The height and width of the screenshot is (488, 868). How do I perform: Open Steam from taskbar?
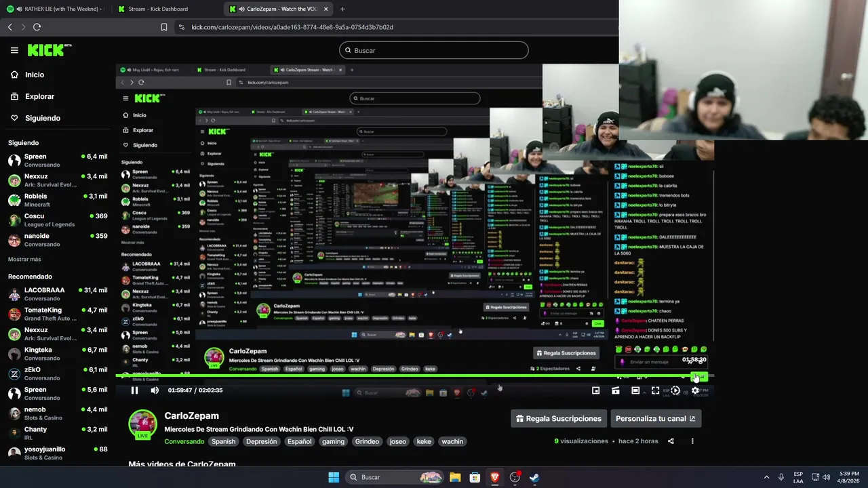click(535, 477)
